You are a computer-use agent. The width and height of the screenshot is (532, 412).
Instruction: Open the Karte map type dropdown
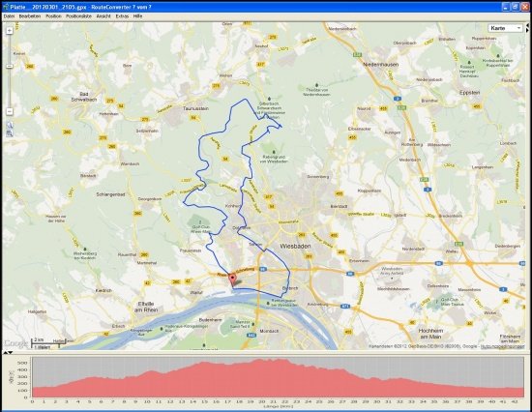pyautogui.click(x=506, y=28)
